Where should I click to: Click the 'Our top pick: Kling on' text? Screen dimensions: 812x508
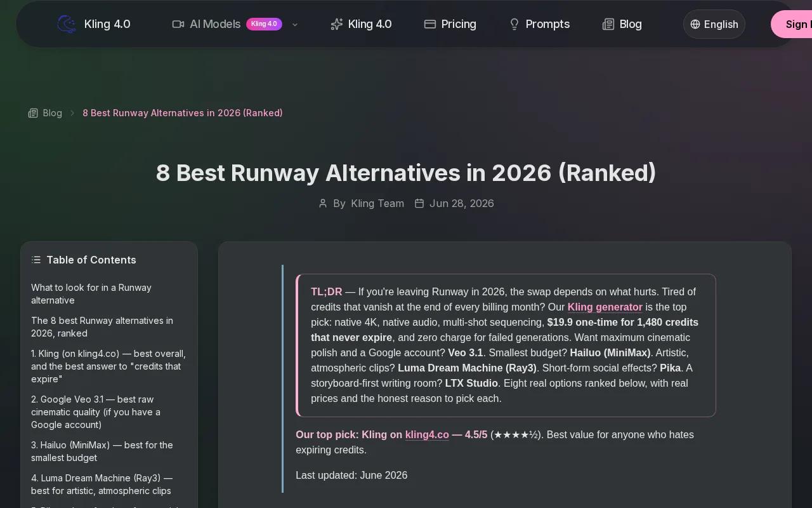tap(349, 435)
